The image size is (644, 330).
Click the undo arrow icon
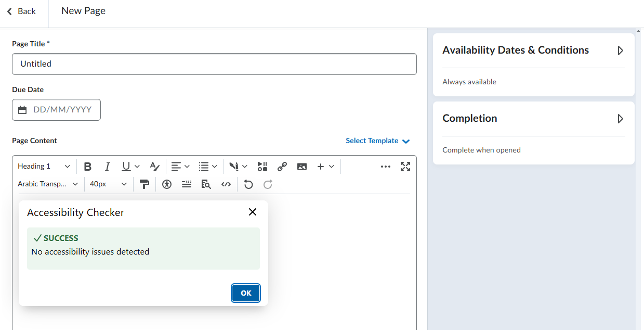click(248, 184)
